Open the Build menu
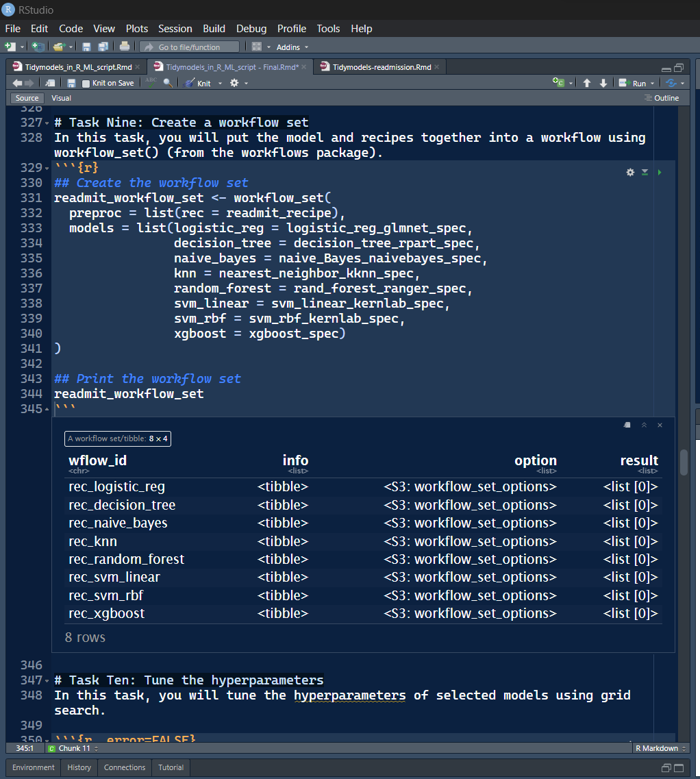This screenshot has width=700, height=779. pyautogui.click(x=214, y=29)
